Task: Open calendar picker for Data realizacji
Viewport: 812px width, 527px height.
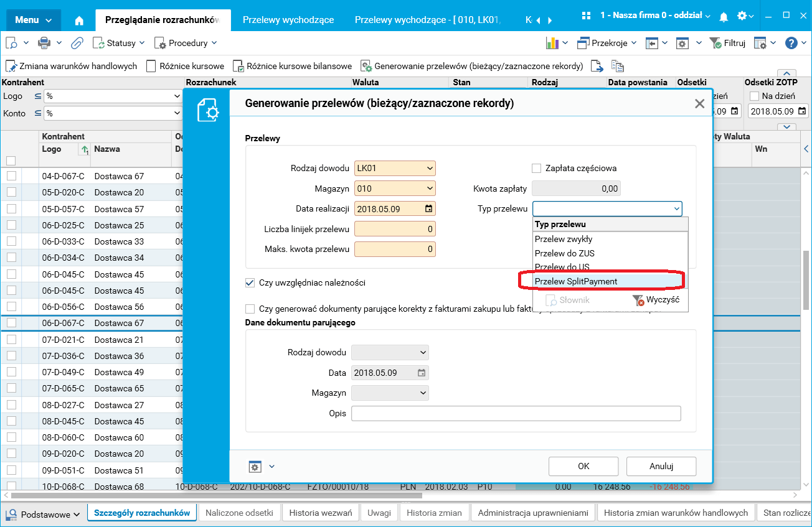Action: tap(428, 208)
